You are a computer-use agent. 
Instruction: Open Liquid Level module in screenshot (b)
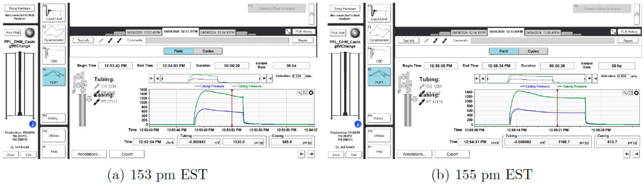coord(379,13)
